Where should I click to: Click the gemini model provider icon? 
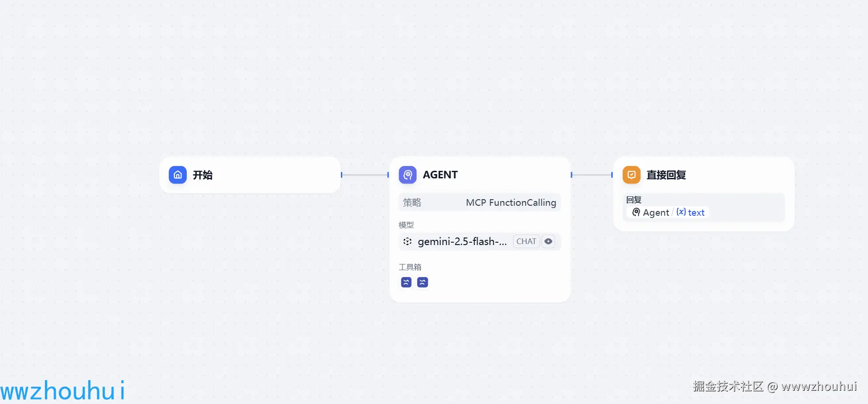[408, 242]
